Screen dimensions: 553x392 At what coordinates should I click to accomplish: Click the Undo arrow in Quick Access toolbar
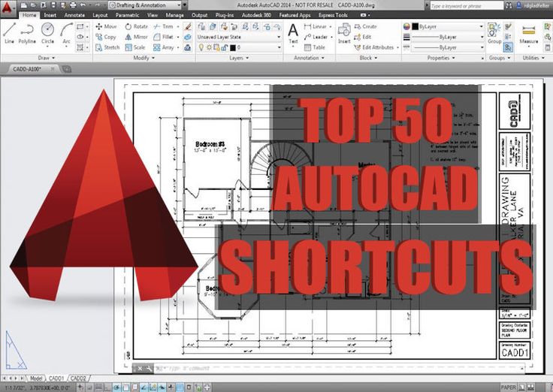coord(83,5)
